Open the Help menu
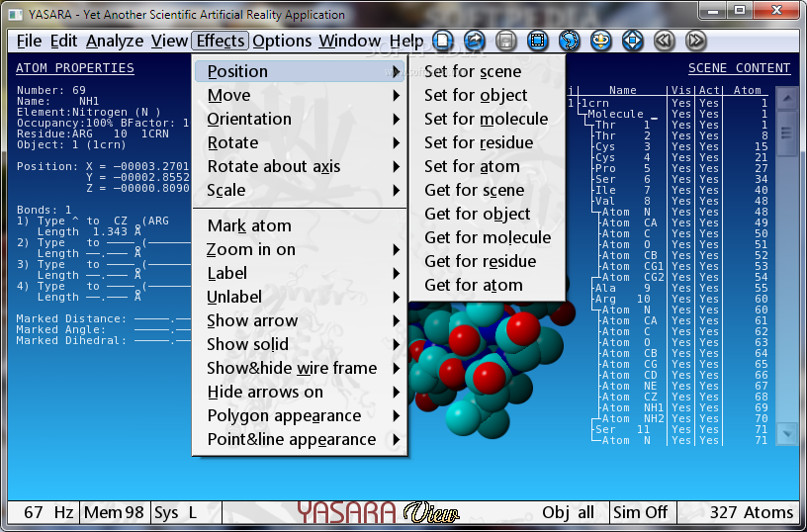The image size is (807, 532). [406, 41]
